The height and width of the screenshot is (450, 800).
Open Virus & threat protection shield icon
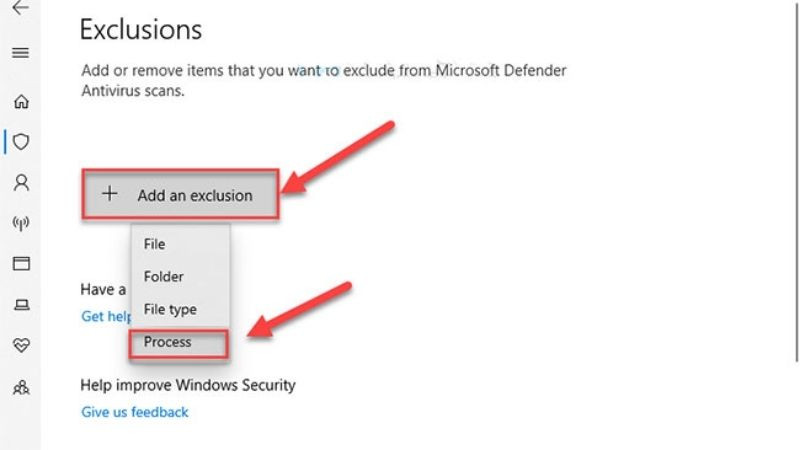(x=20, y=142)
